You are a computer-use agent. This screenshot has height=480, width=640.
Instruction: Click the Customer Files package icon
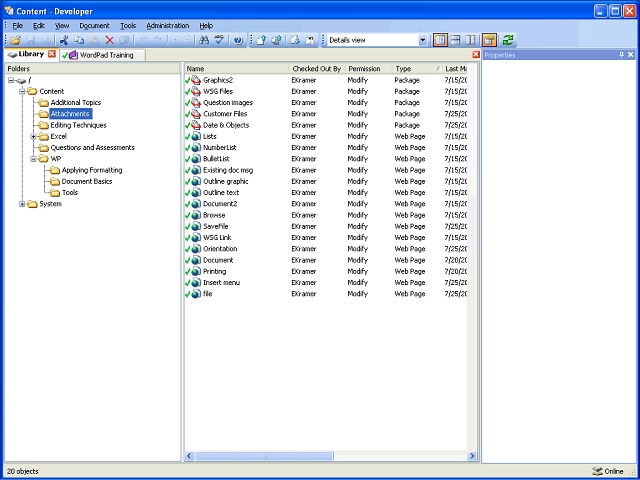click(196, 114)
